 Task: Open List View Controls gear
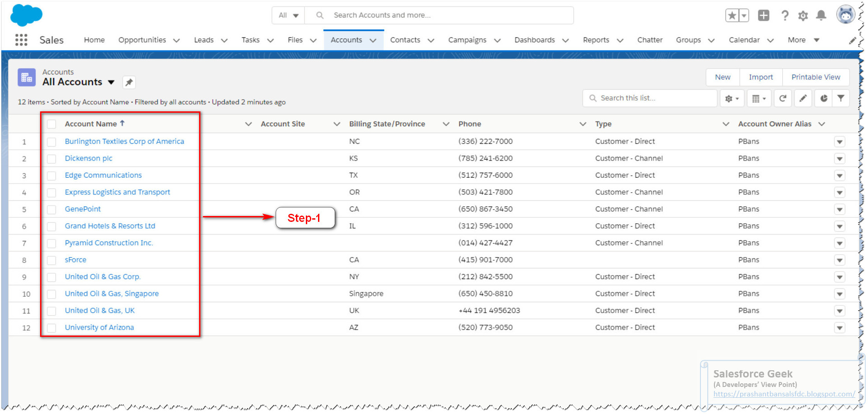732,98
